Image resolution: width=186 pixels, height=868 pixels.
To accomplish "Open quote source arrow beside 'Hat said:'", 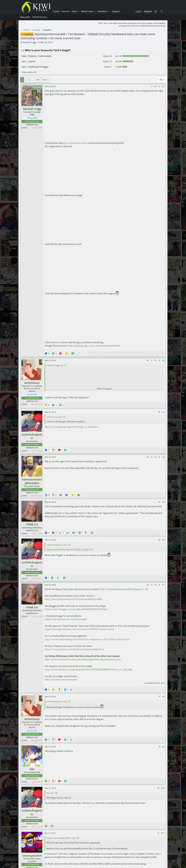I will click(x=56, y=793).
